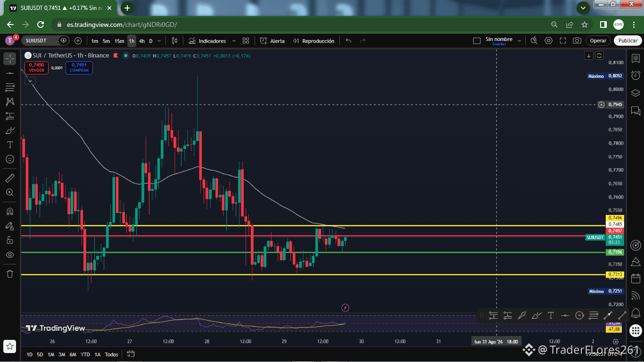
Task: Open the indicator templates menu
Action: click(x=246, y=41)
